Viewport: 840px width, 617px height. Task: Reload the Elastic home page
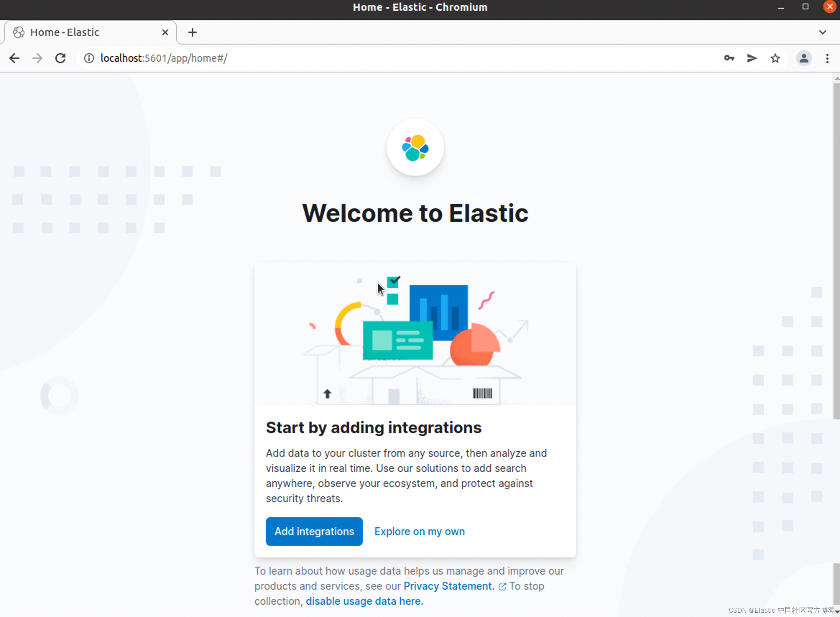point(60,58)
